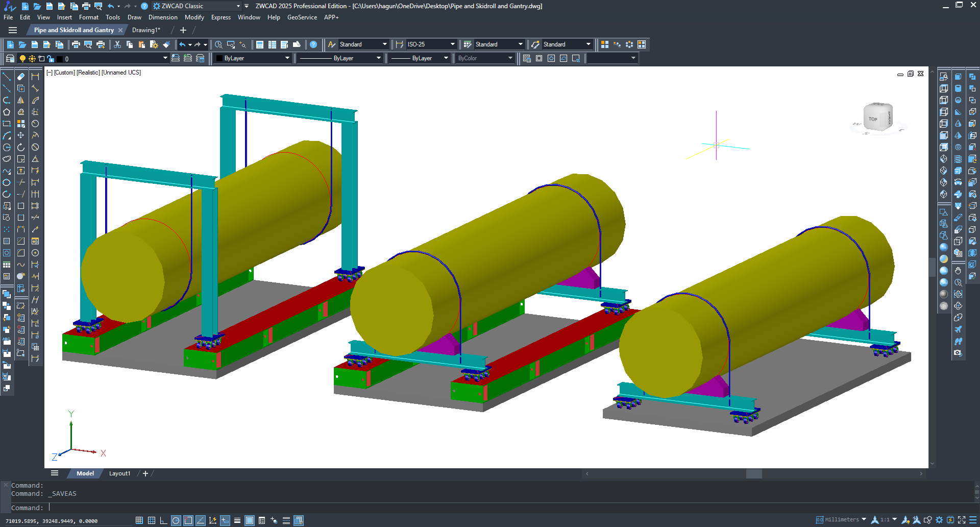Click the Cut scissors icon

[x=117, y=44]
